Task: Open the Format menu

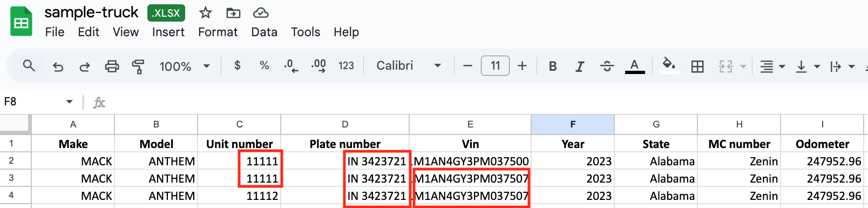Action: (218, 32)
